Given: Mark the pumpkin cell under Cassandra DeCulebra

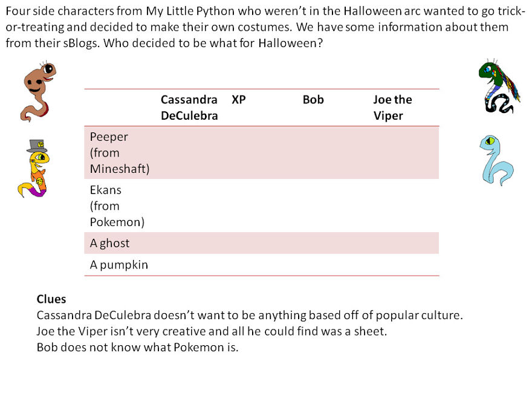Looking at the screenshot, I should tap(190, 265).
